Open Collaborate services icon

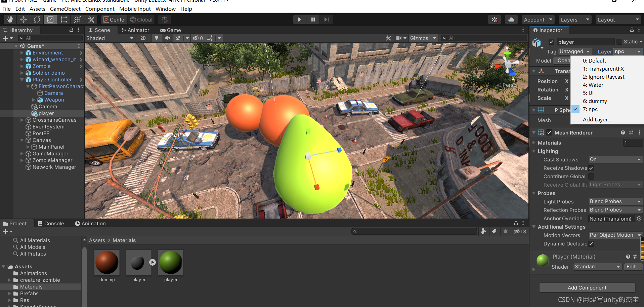[x=495, y=20]
